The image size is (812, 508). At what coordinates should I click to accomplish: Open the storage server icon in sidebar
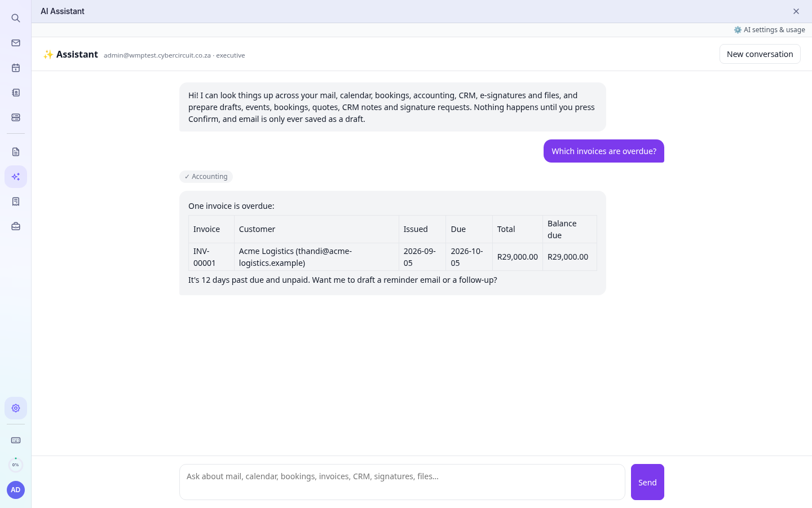pyautogui.click(x=16, y=117)
